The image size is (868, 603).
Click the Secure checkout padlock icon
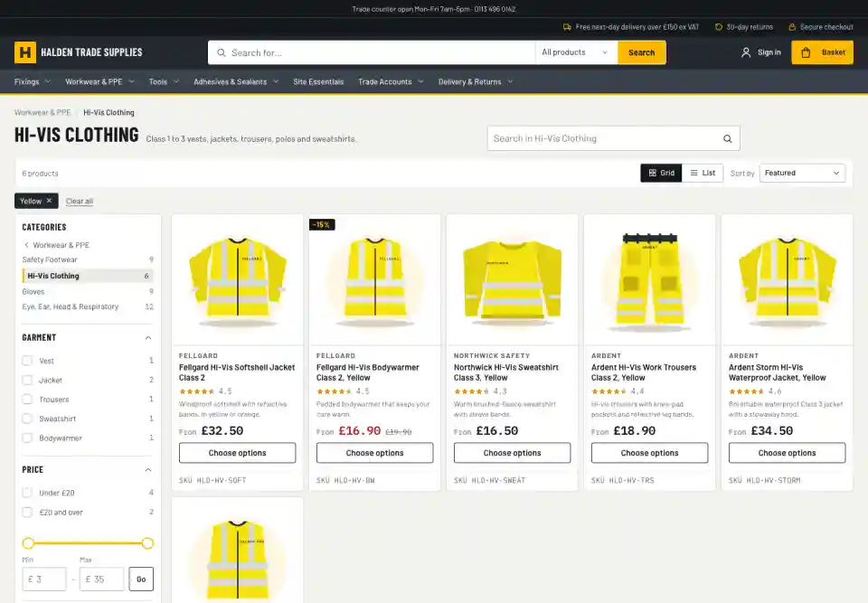792,27
